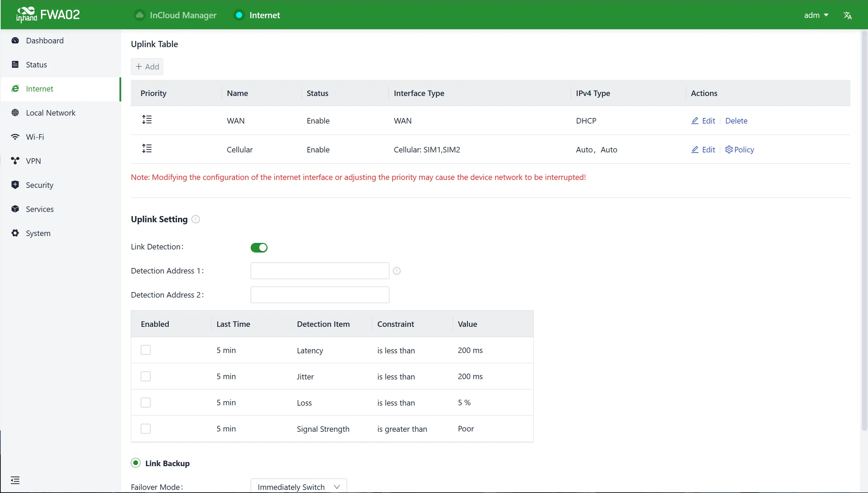Screen dimensions: 868x493
Task: Click the Uplink Setting info icon
Action: click(196, 219)
